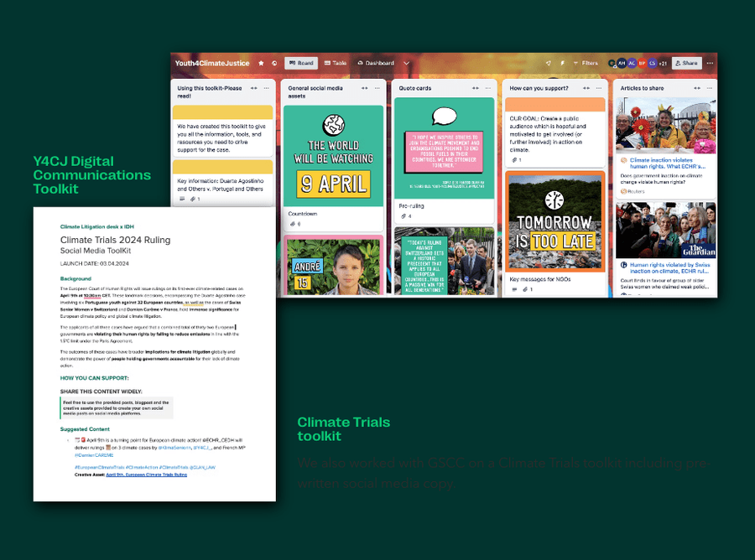Open the Power-Ups rocket icon

point(548,63)
